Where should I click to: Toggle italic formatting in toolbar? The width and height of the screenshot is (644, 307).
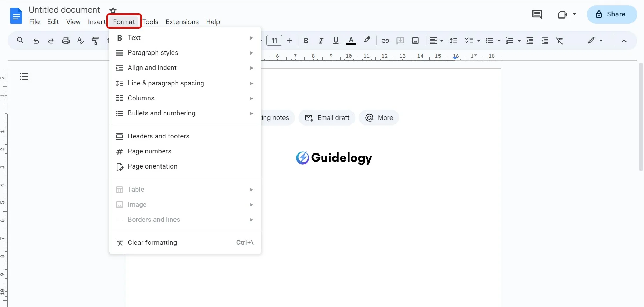[321, 41]
